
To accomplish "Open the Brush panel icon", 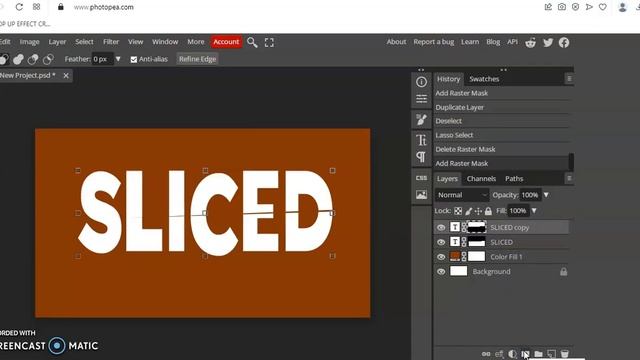I will click(x=421, y=120).
